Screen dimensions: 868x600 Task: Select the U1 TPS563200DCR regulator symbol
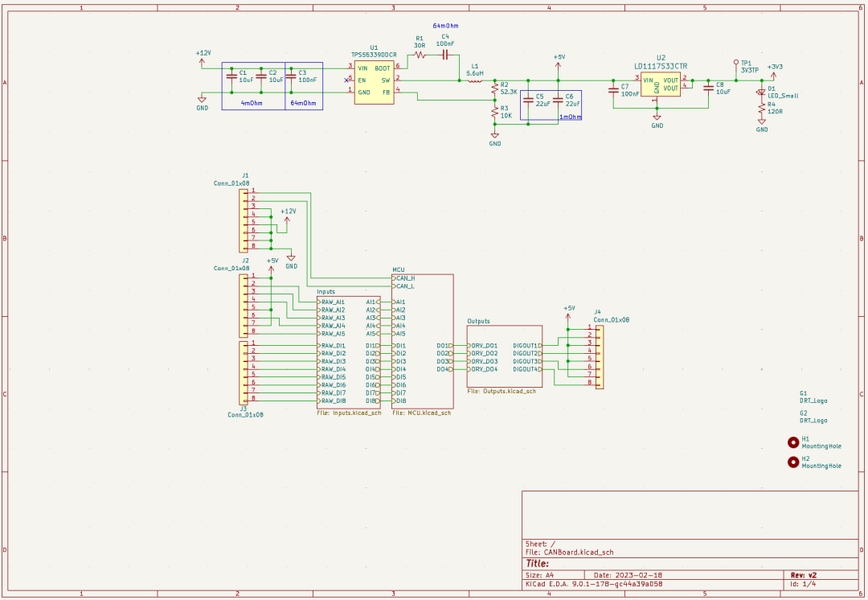[373, 80]
